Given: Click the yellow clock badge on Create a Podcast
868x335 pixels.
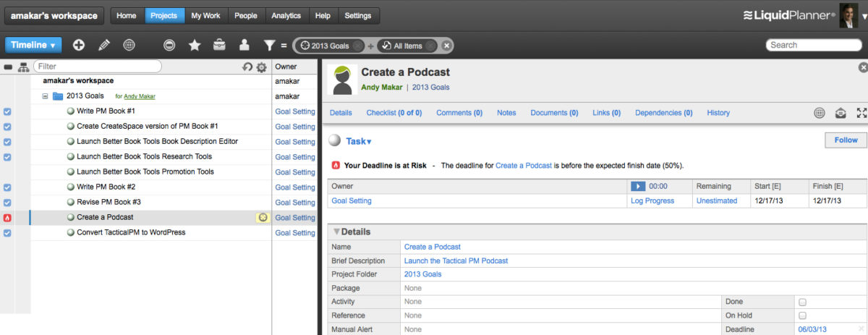Looking at the screenshot, I should [263, 217].
